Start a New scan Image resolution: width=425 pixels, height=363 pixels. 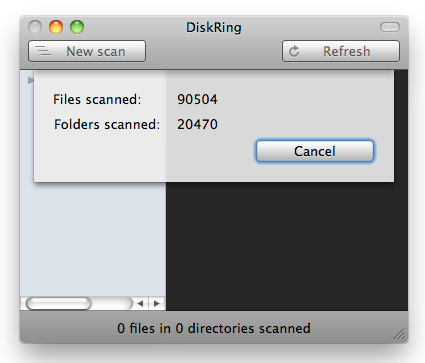click(87, 51)
